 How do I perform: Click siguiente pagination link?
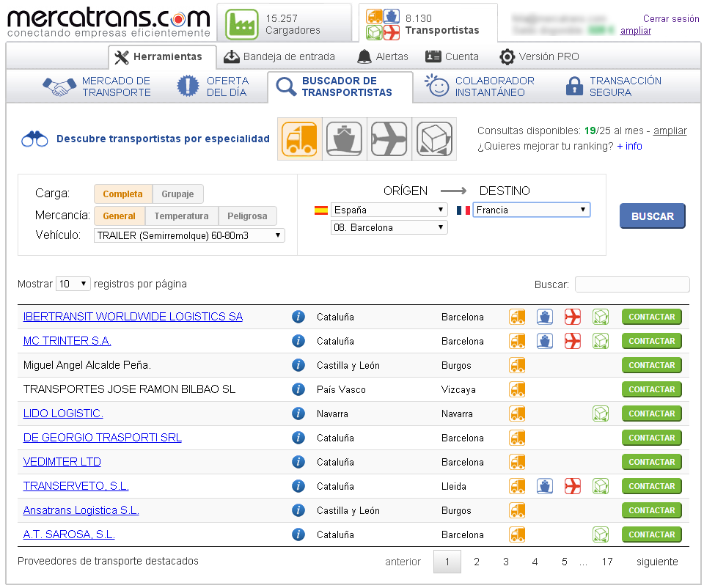[x=657, y=562]
